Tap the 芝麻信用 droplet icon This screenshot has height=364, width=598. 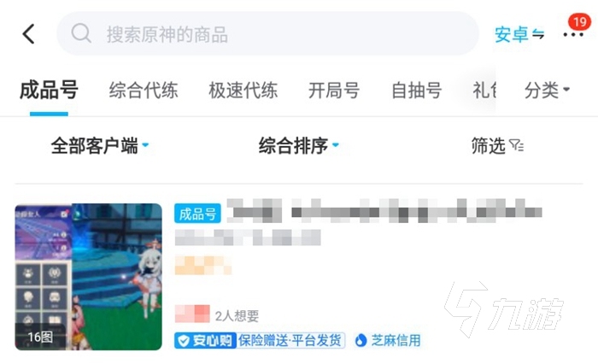(x=361, y=340)
